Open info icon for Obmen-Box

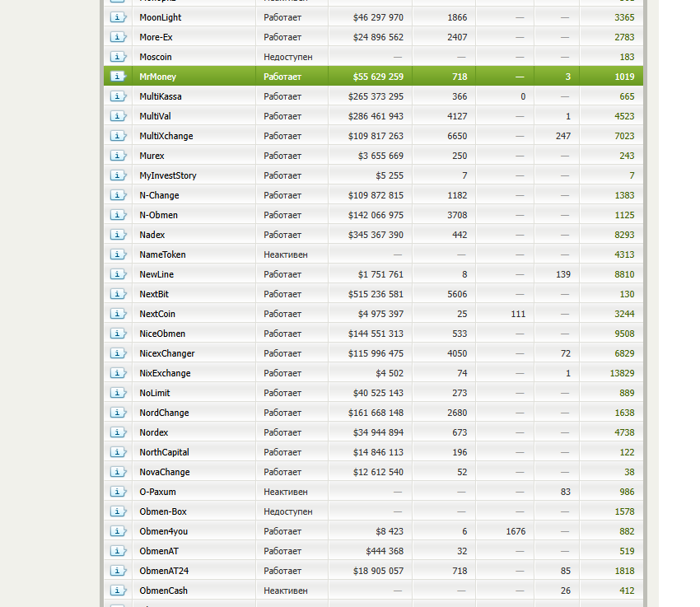118,511
